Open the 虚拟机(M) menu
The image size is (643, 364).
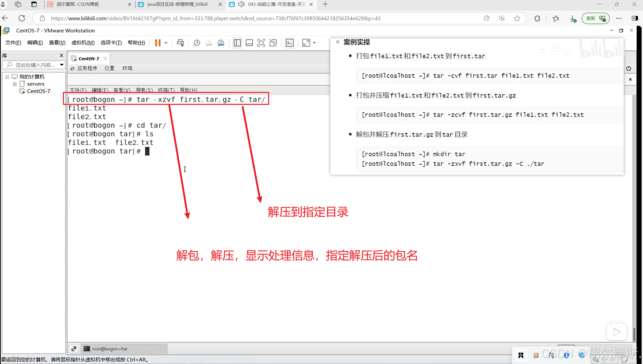(x=83, y=43)
